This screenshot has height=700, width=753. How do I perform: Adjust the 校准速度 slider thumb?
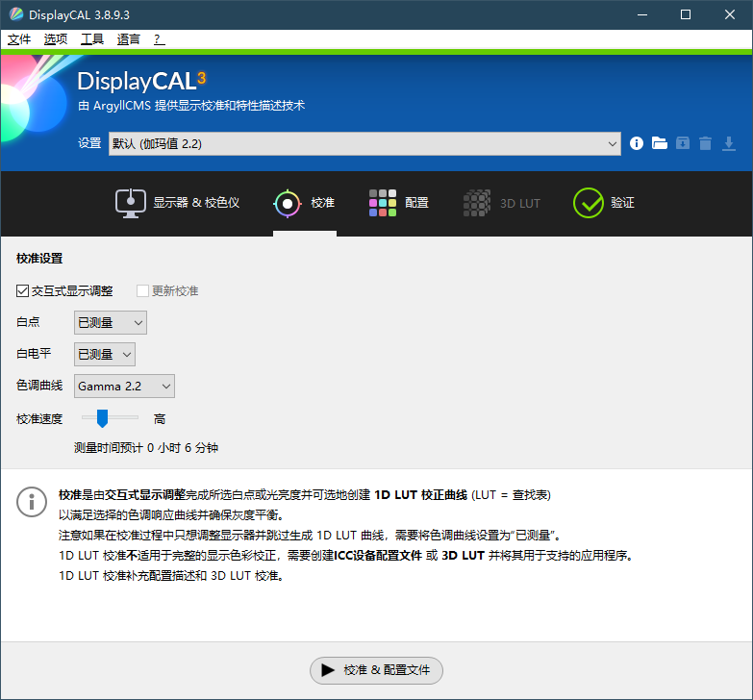click(x=102, y=418)
